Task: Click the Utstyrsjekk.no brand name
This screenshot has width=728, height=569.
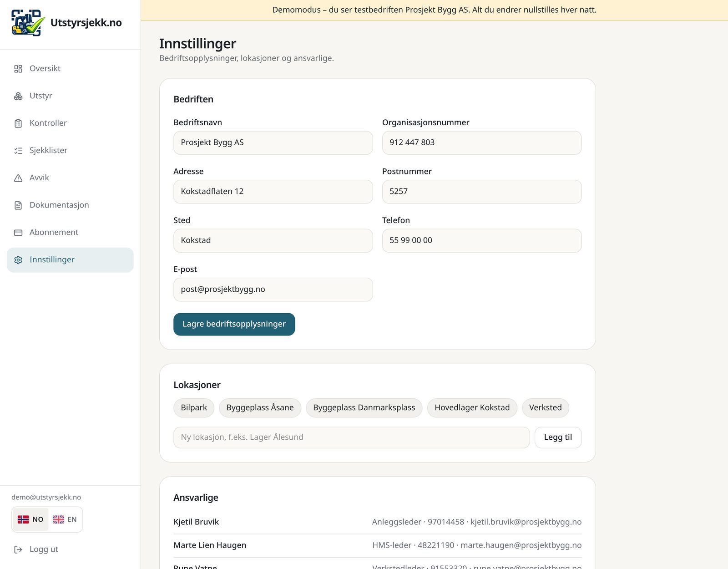Action: pos(86,23)
